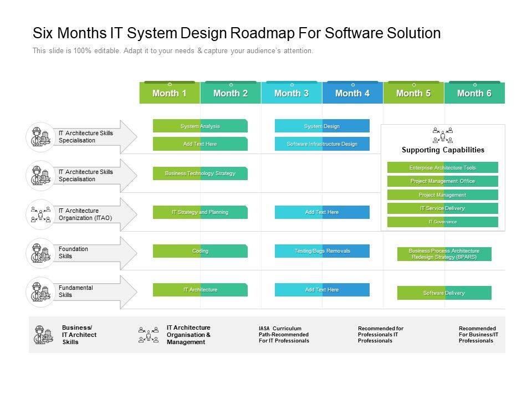
Task: Click the team icon beside IT Architecture Organization (ITAO)
Action: coord(40,214)
